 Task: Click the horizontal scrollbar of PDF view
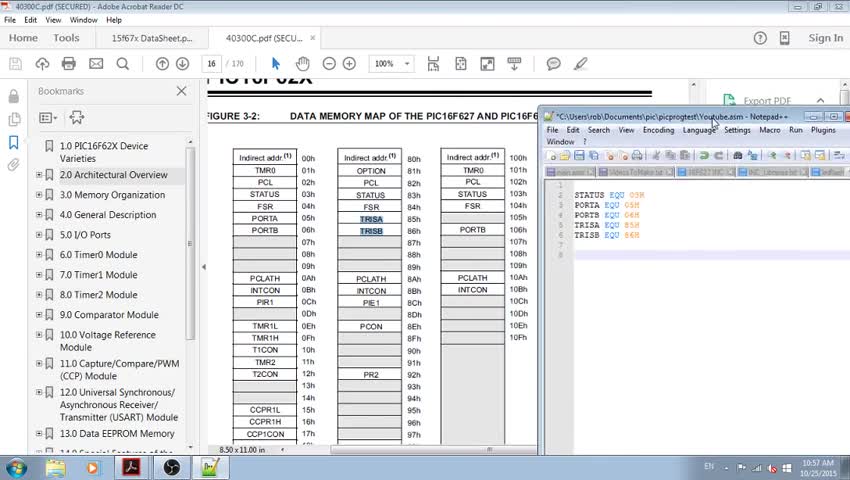pyautogui.click(x=434, y=450)
